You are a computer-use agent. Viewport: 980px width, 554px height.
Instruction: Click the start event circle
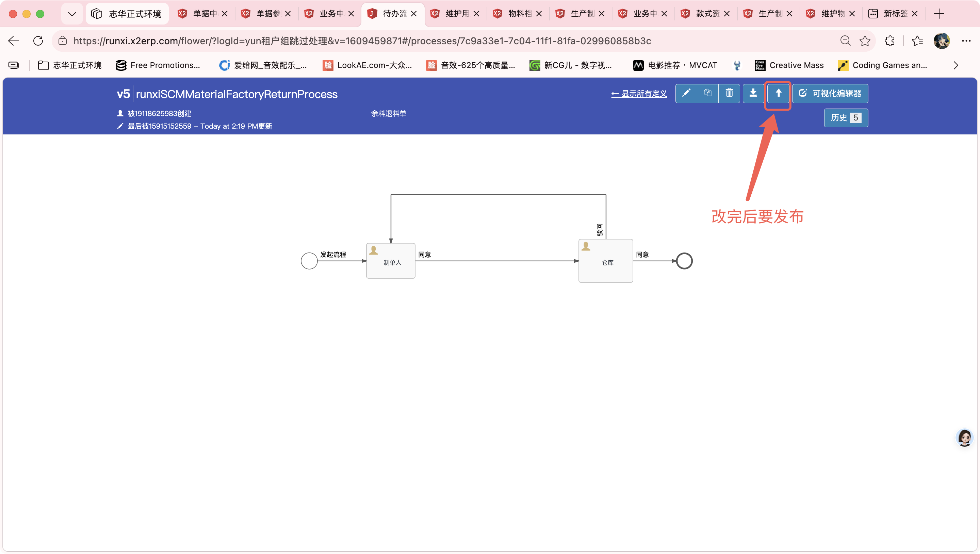pyautogui.click(x=309, y=261)
